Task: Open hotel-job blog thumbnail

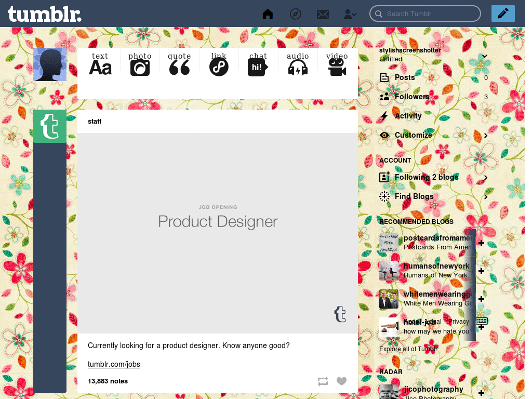Action: [x=389, y=327]
